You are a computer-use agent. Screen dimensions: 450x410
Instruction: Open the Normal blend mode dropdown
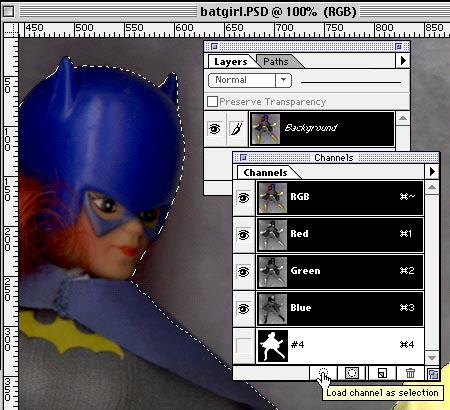click(x=250, y=80)
